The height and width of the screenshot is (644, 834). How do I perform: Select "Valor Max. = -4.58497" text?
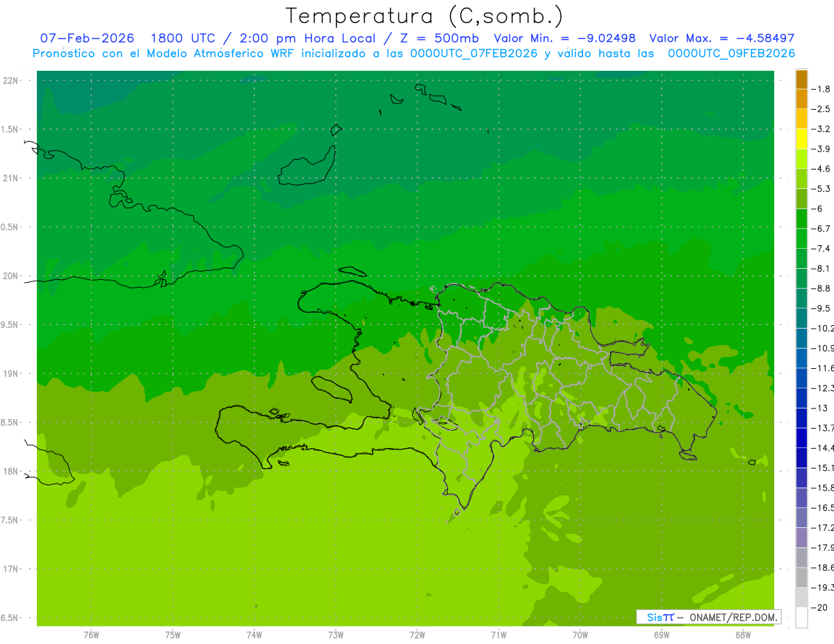click(x=721, y=38)
